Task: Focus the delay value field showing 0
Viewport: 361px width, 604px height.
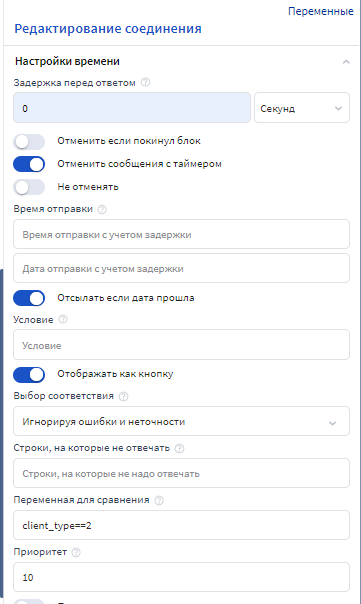Action: (x=132, y=108)
